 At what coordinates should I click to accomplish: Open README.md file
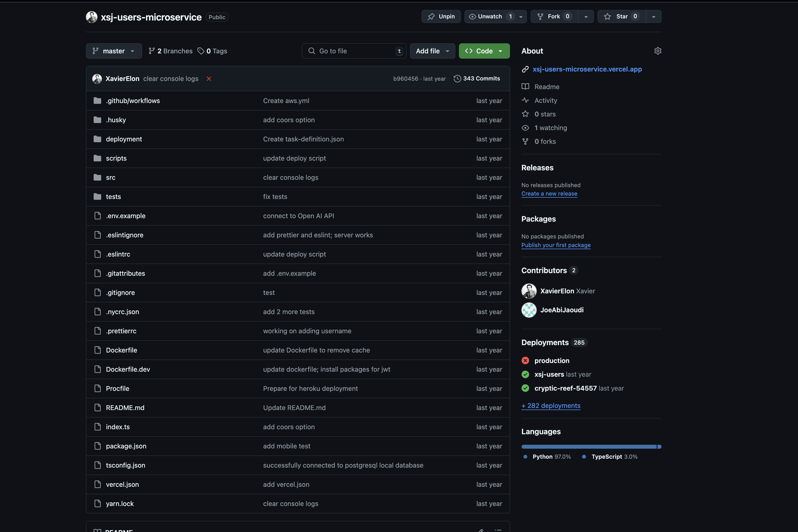point(125,407)
